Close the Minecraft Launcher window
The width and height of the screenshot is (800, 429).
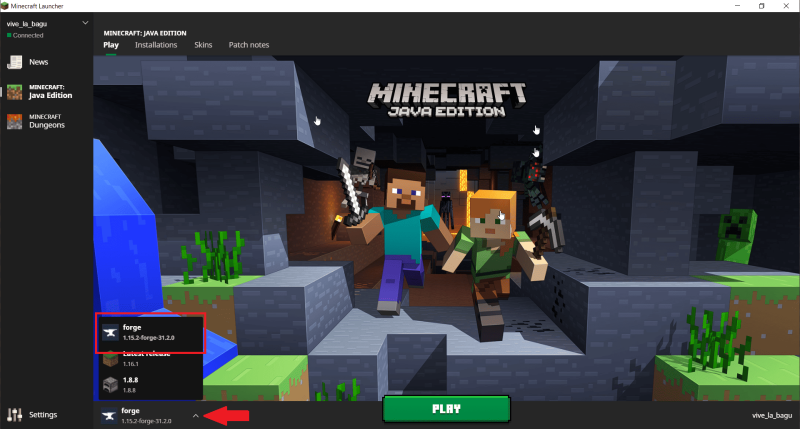pos(786,6)
